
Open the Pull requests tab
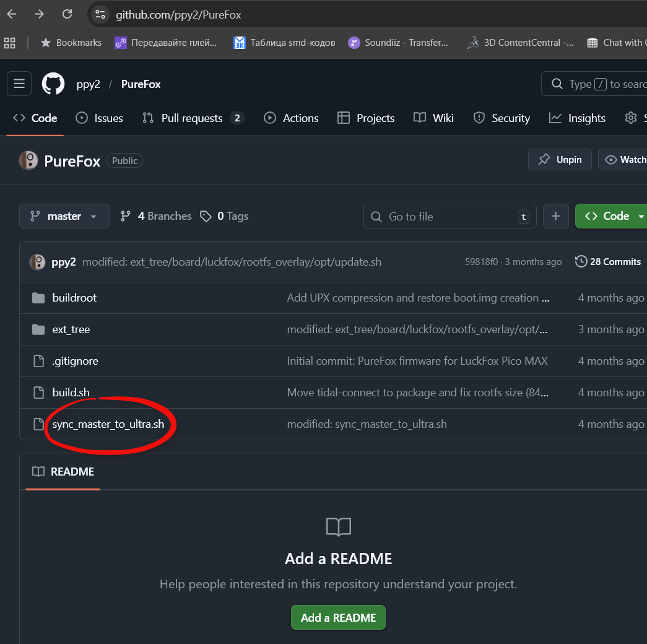point(193,118)
